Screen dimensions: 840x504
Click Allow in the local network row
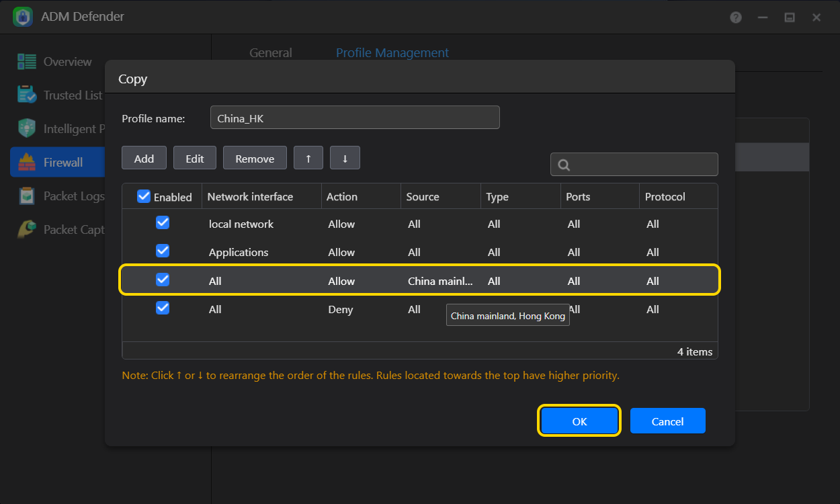pos(341,224)
